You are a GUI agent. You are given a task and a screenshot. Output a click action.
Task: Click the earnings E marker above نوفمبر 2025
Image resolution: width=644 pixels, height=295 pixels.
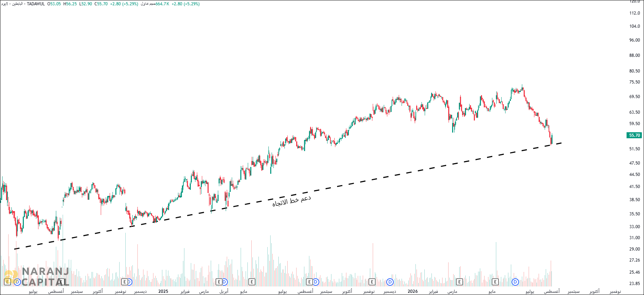(372, 282)
